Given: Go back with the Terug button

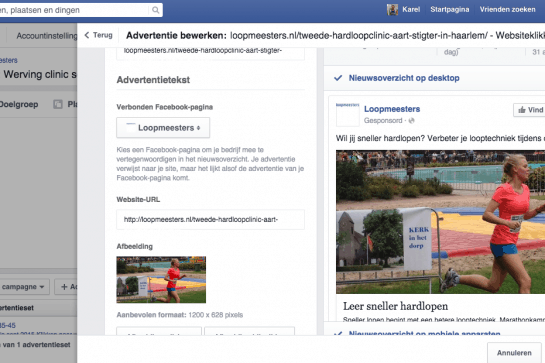Looking at the screenshot, I should (x=98, y=35).
